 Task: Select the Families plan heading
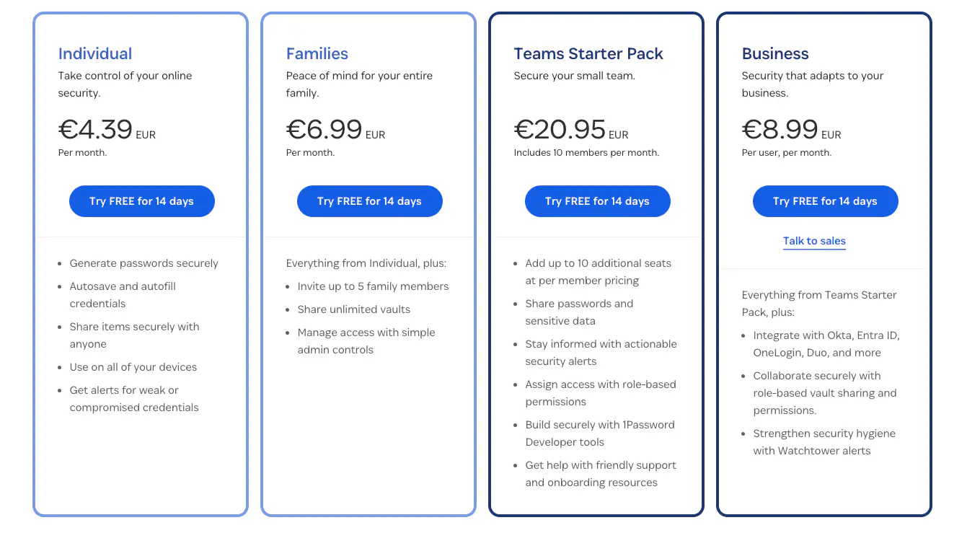click(317, 53)
